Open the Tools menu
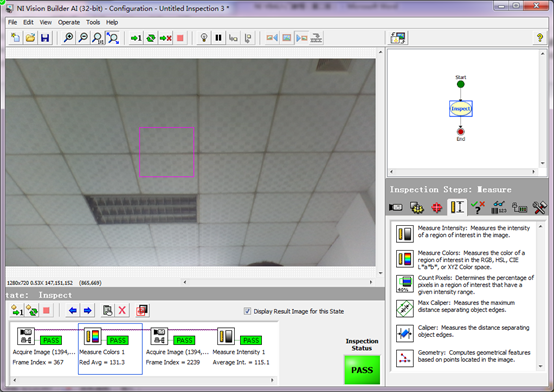 pos(93,22)
